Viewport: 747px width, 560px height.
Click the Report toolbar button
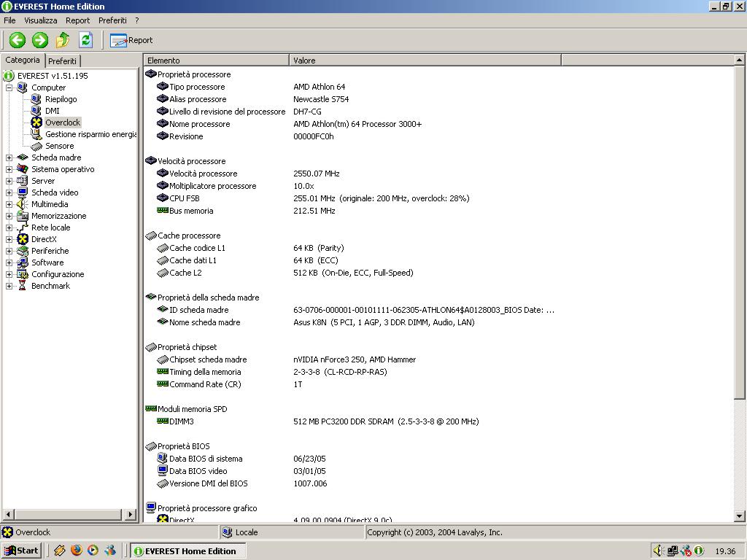point(131,41)
